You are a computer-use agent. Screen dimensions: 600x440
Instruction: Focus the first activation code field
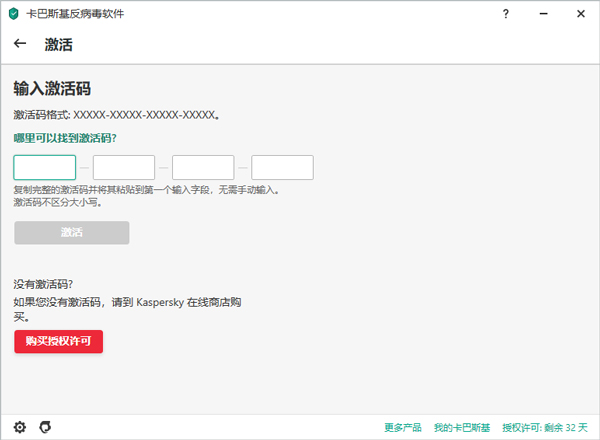click(45, 167)
